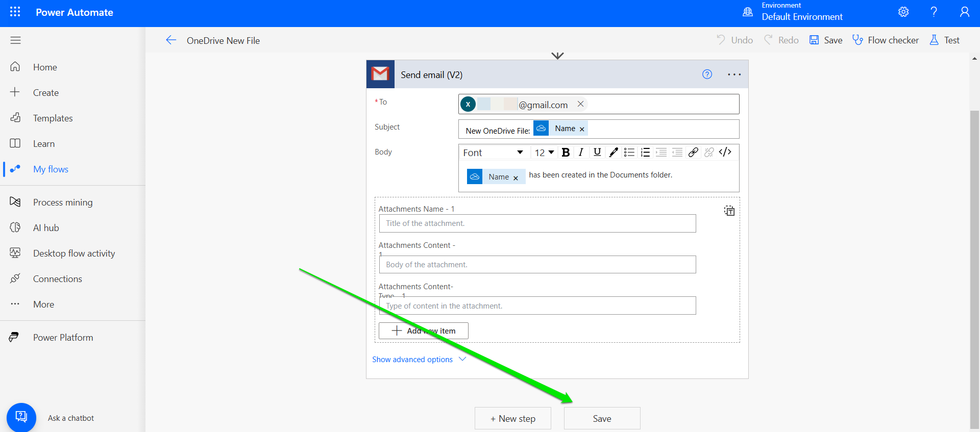Remove Name token from Subject
The height and width of the screenshot is (432, 980).
coord(582,129)
